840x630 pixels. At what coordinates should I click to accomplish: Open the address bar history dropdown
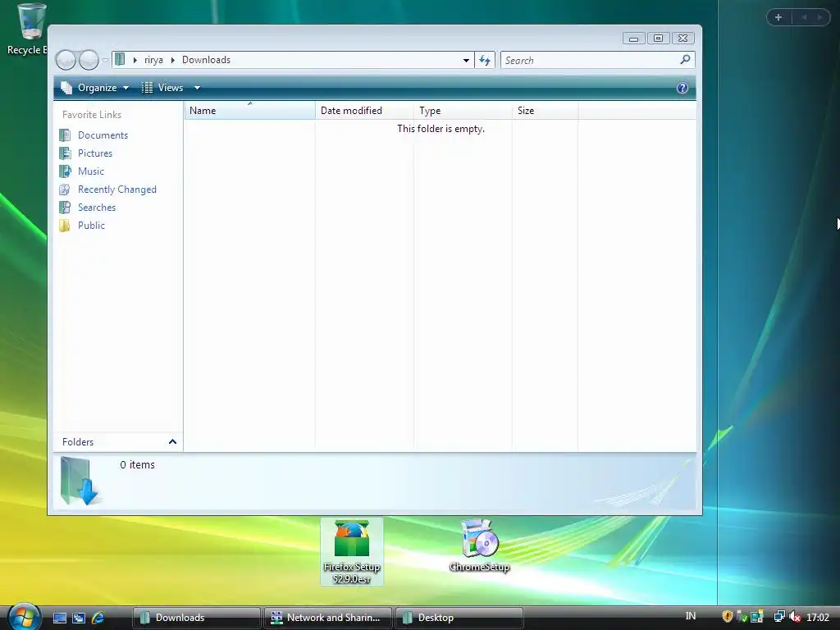[x=466, y=60]
